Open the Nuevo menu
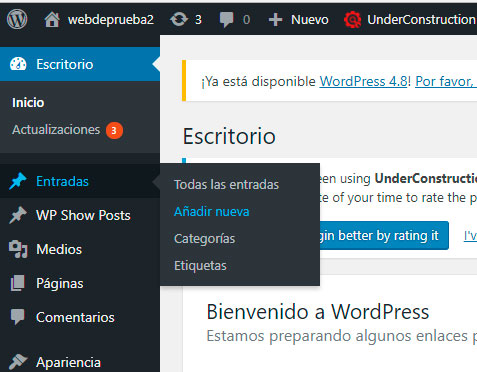The height and width of the screenshot is (372, 477). pyautogui.click(x=310, y=20)
